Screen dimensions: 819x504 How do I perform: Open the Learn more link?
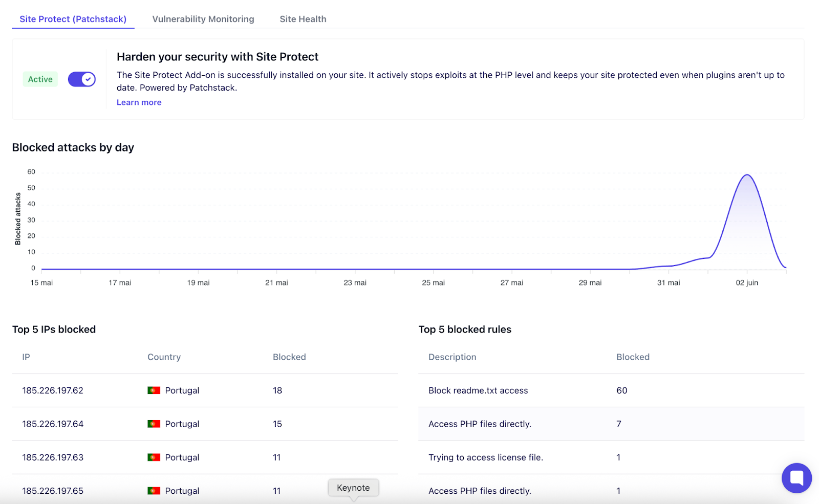(139, 102)
